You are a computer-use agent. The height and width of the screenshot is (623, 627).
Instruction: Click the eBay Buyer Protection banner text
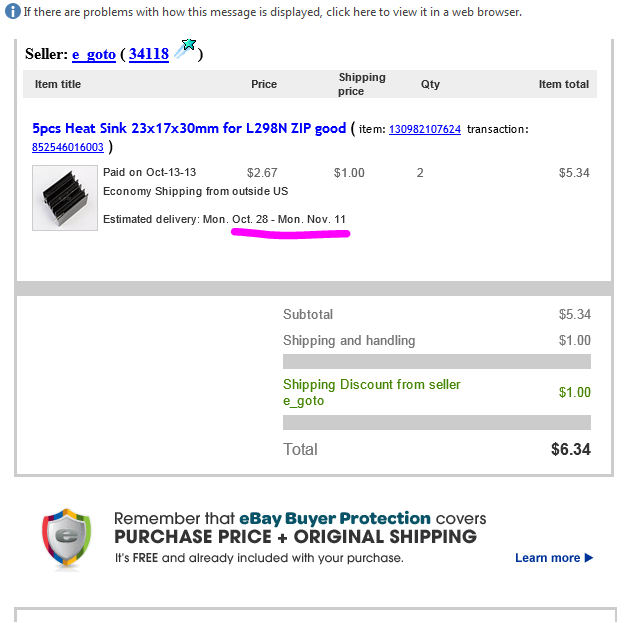(300, 537)
